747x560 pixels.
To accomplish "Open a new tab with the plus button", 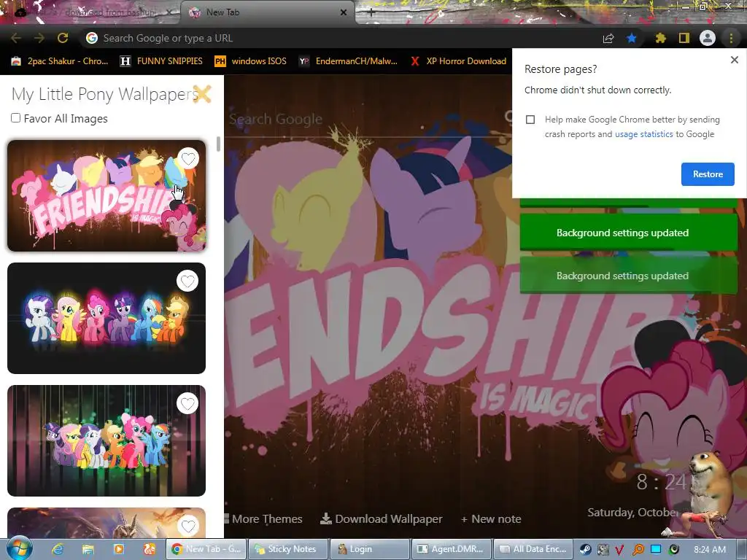I will pyautogui.click(x=371, y=13).
